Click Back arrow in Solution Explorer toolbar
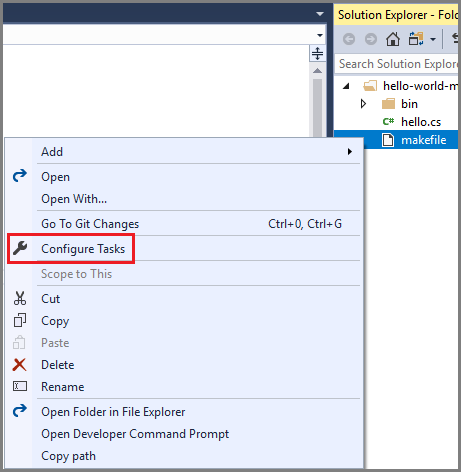Viewport: 461px width, 472px height. [x=349, y=39]
